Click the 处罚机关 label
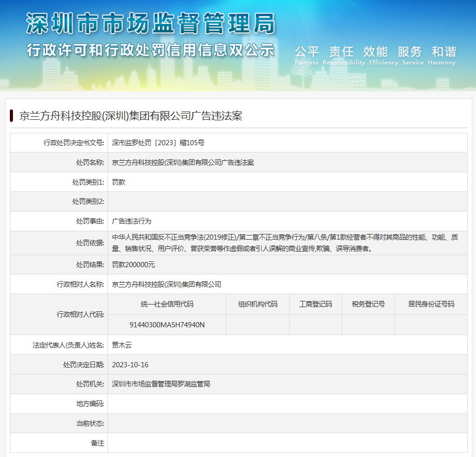The height and width of the screenshot is (457, 476). pos(90,384)
